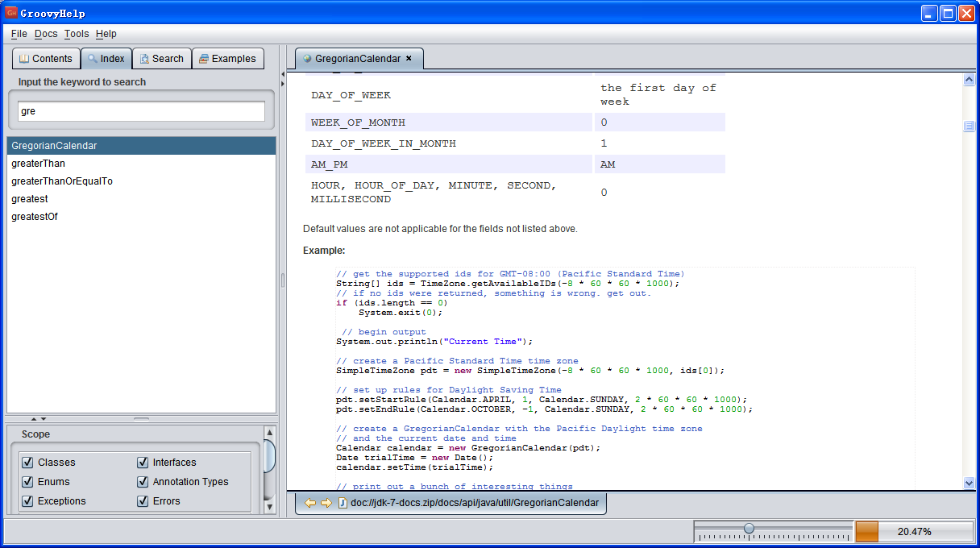Click the forward navigation arrow icon

point(326,503)
